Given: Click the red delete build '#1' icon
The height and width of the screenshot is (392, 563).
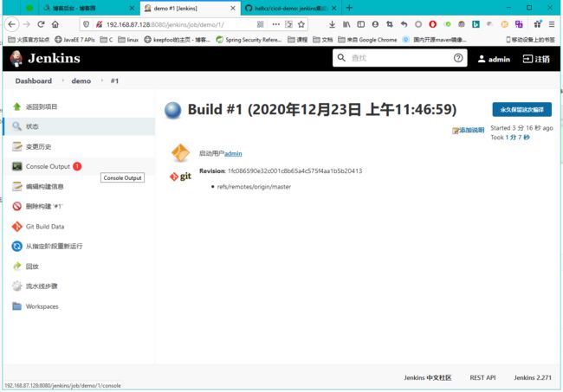Looking at the screenshot, I should [x=16, y=206].
